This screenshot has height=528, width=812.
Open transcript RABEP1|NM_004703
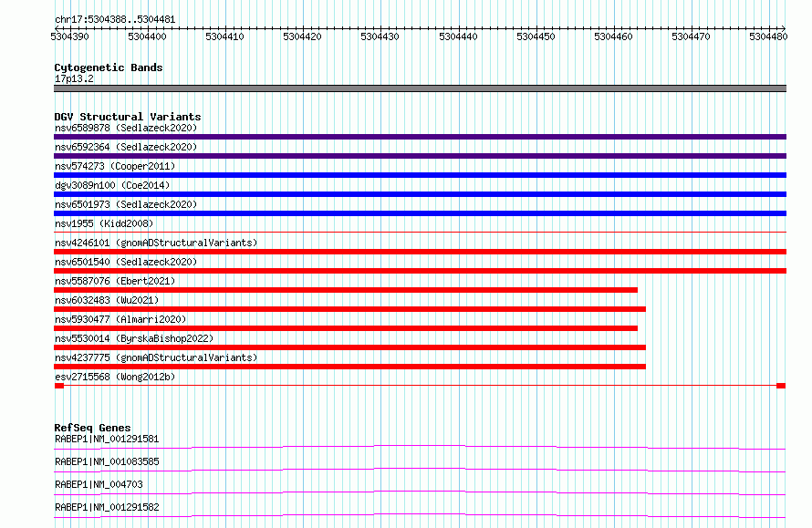99,484
